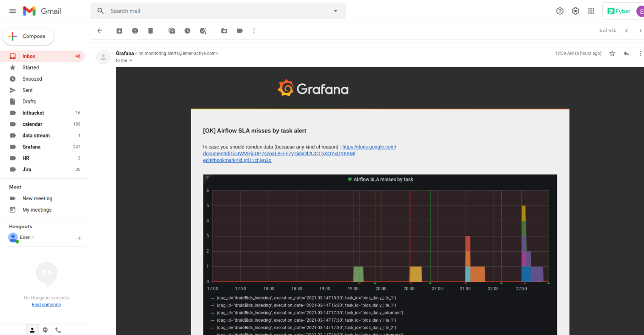The image size is (644, 335).
Task: Click the sender name Grafana
Action: (125, 53)
